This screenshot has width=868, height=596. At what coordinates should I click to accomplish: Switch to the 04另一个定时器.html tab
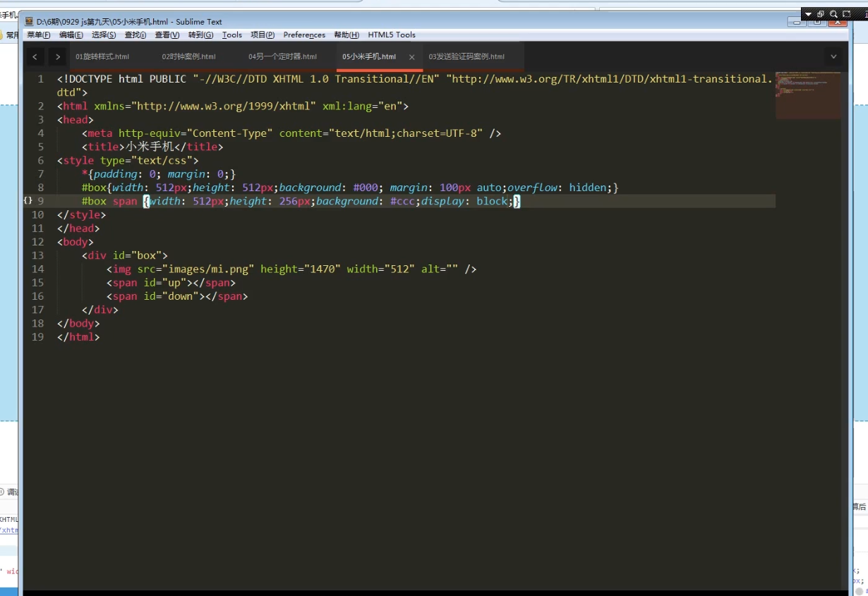[x=282, y=56]
